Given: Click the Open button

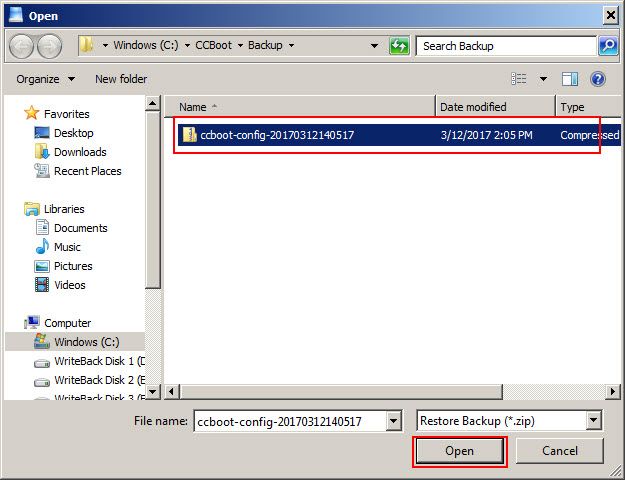Looking at the screenshot, I should click(x=460, y=451).
